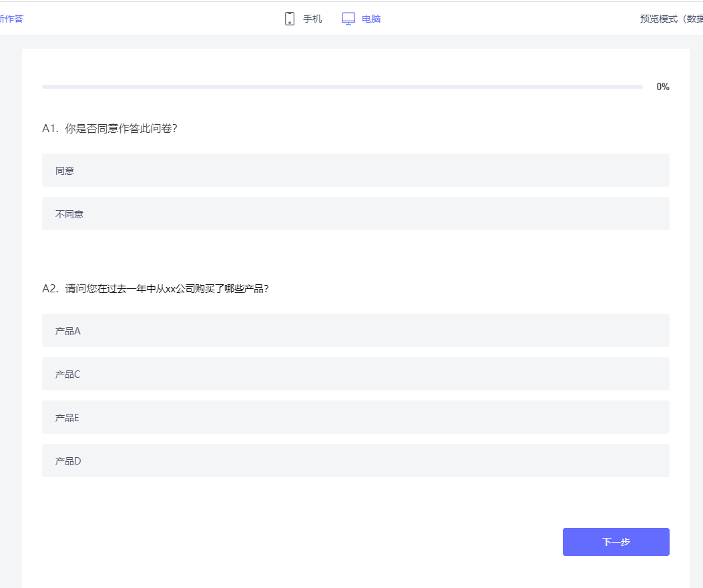Screen dimensions: 703x588
Task: Click the A2. question number label
Action: tap(51, 288)
